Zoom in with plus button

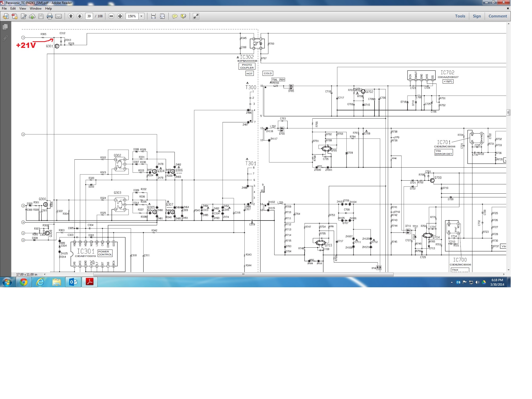click(120, 16)
